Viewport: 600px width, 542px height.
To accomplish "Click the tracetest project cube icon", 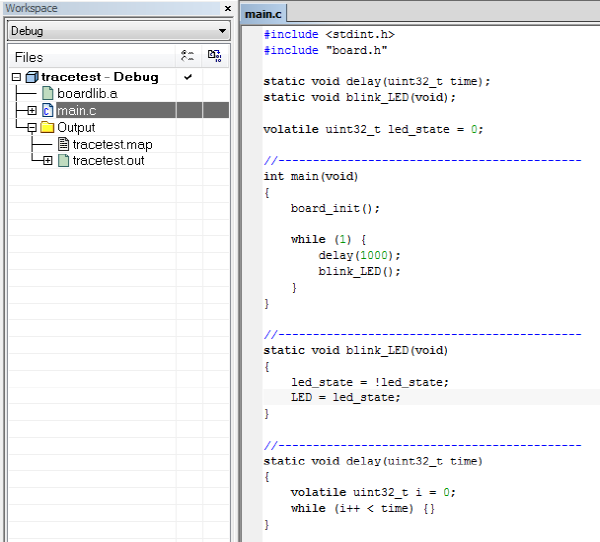I will click(31, 77).
